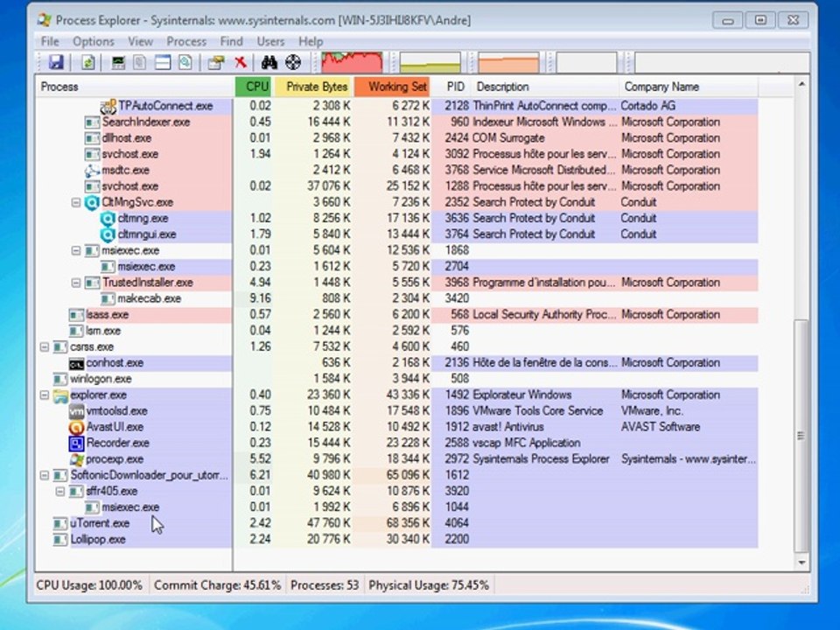Click 'Commit Charge: 45.61%' in status bar
Screen dimensions: 840x630
218,585
